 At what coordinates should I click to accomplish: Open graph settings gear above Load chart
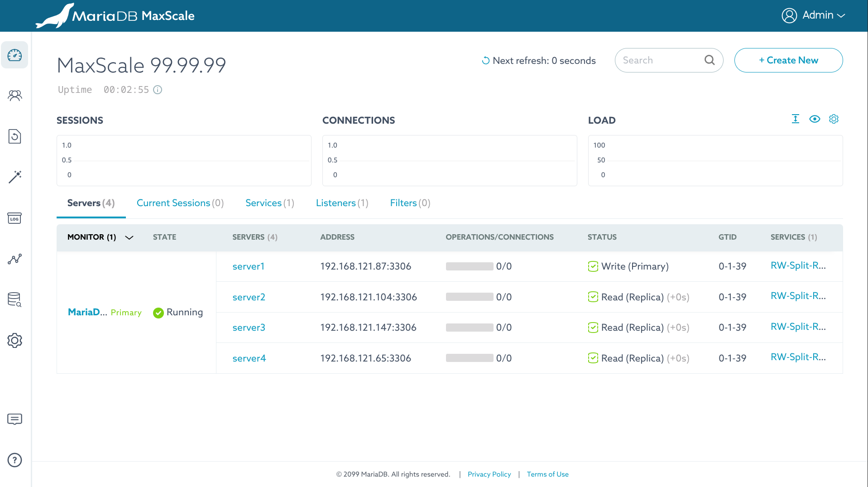point(834,119)
